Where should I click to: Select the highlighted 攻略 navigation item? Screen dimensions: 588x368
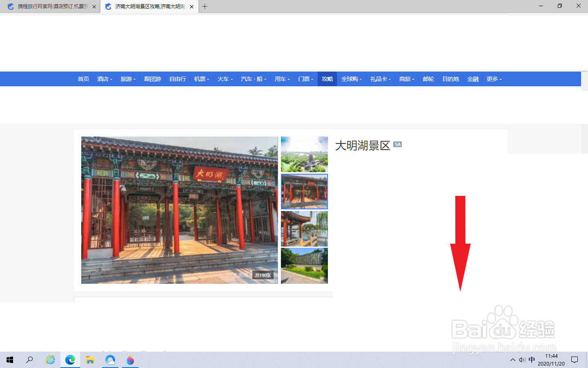[327, 79]
